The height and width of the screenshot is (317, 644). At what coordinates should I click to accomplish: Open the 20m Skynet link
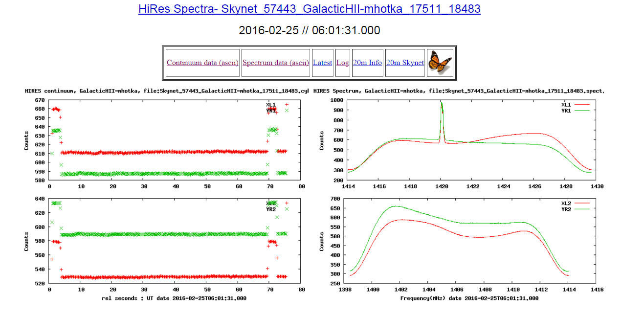(x=405, y=63)
